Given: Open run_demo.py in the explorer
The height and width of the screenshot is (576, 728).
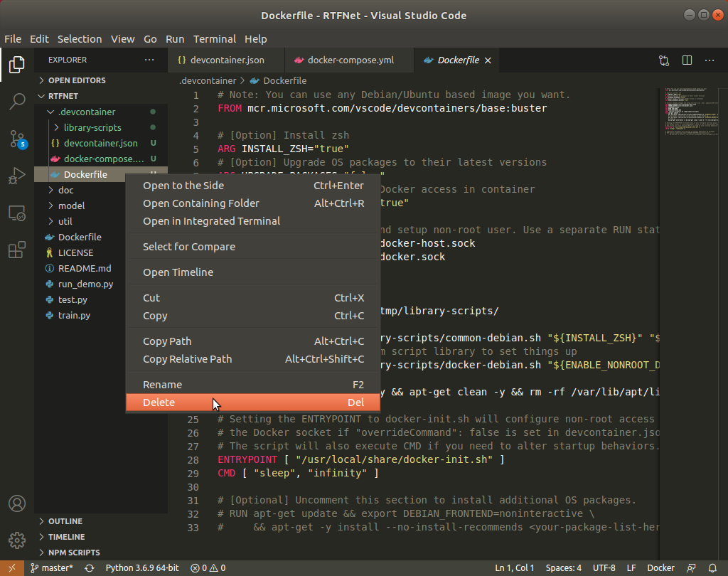Looking at the screenshot, I should click(x=80, y=284).
